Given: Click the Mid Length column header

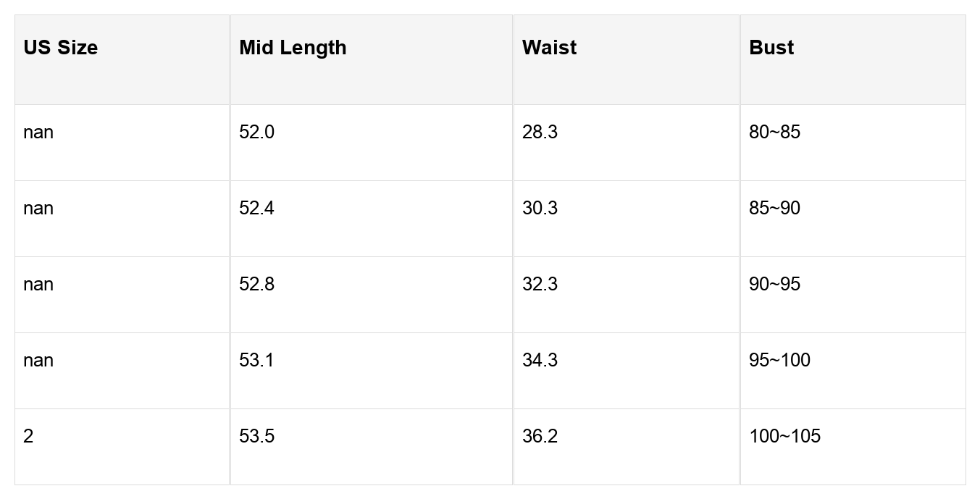Looking at the screenshot, I should pos(293,48).
